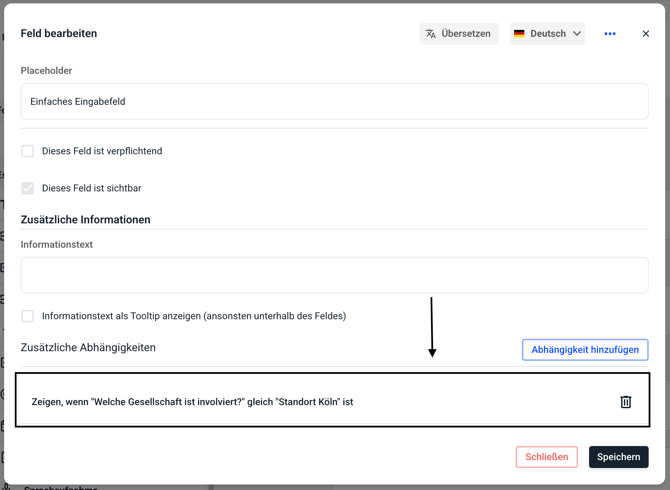Image resolution: width=670 pixels, height=490 pixels.
Task: Expand the Deutsch language chevron
Action: pos(577,34)
